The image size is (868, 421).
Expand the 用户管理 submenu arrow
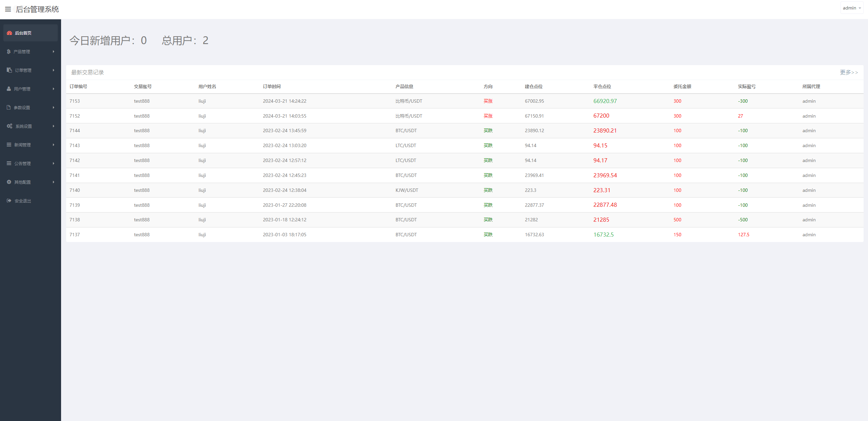[x=54, y=89]
